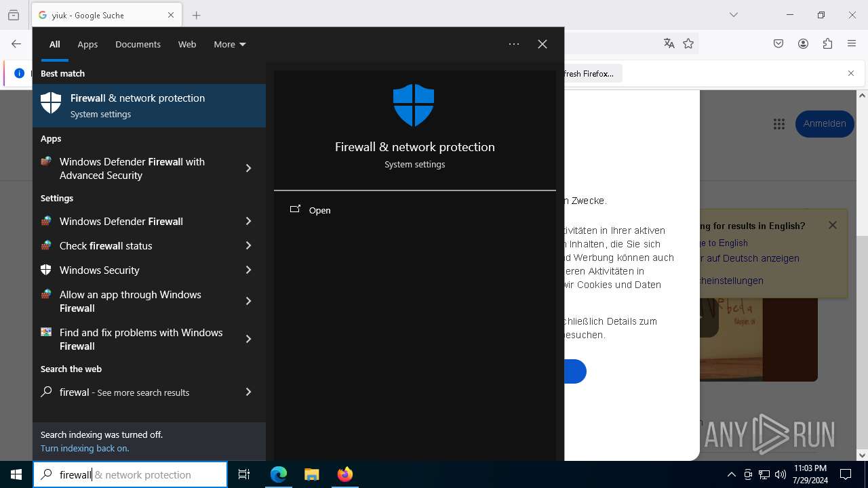Dismiss the refresh Firefox notification bar
The image size is (868, 488).
point(851,73)
